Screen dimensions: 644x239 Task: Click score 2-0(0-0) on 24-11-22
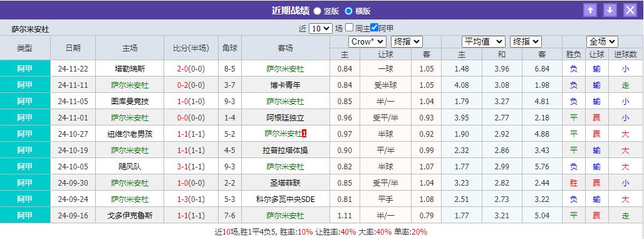(x=191, y=69)
